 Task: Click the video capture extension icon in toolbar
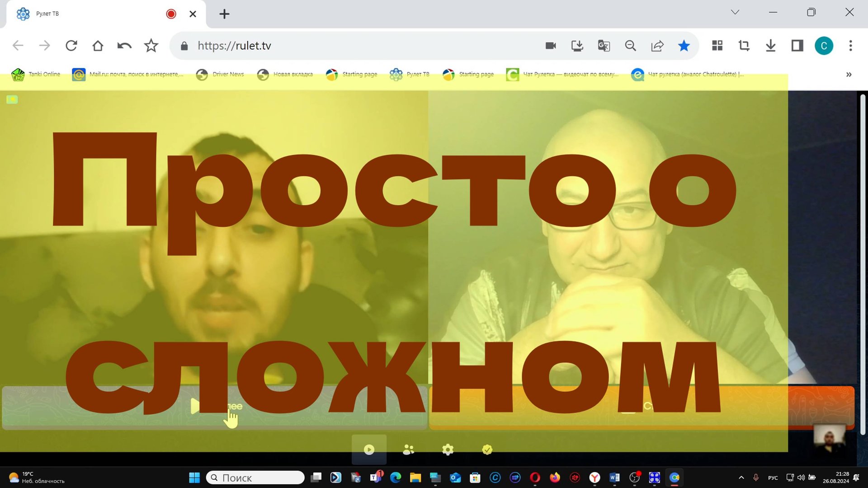click(x=551, y=45)
